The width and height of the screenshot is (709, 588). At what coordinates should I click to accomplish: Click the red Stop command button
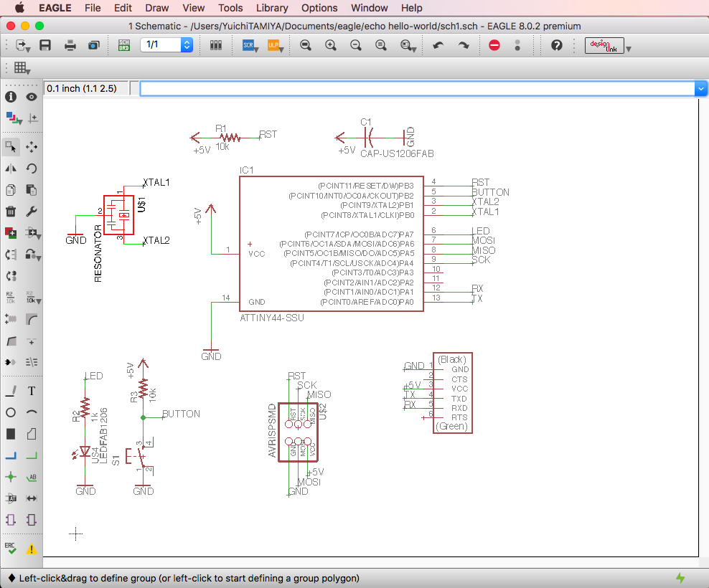pyautogui.click(x=494, y=45)
